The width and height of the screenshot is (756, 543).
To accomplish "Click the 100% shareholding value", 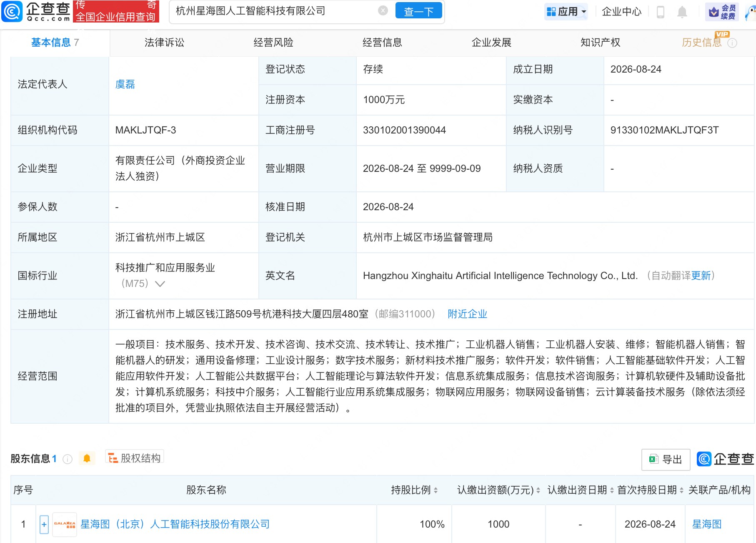I will pyautogui.click(x=432, y=524).
